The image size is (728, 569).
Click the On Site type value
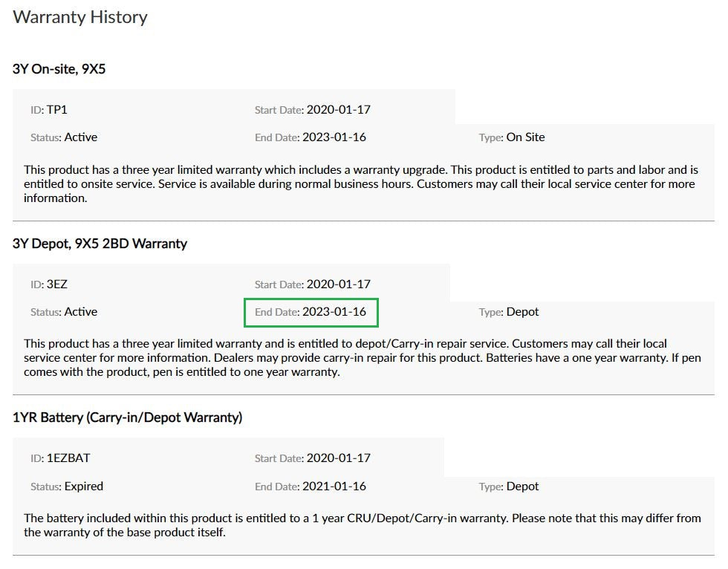[x=526, y=137]
